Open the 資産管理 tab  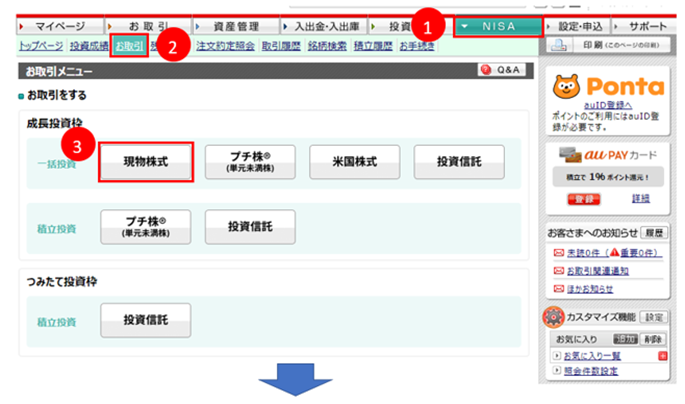point(236,27)
